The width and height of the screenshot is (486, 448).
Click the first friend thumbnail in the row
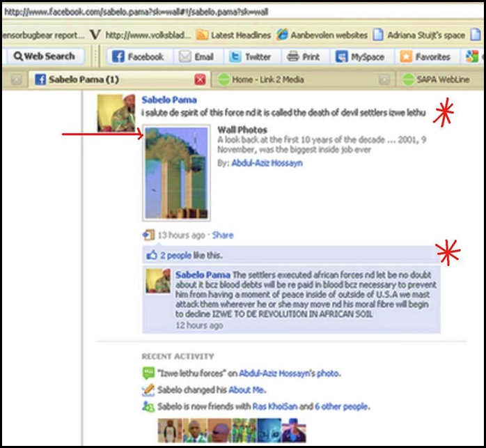(x=170, y=431)
